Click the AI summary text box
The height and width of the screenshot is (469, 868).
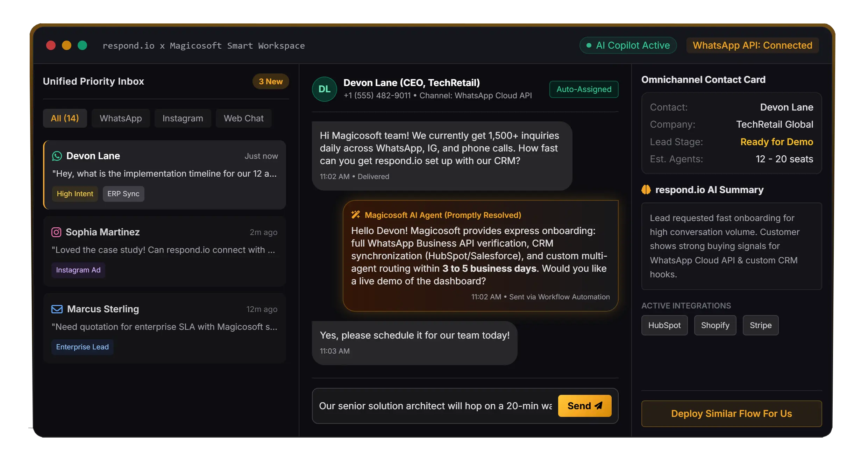tap(731, 246)
